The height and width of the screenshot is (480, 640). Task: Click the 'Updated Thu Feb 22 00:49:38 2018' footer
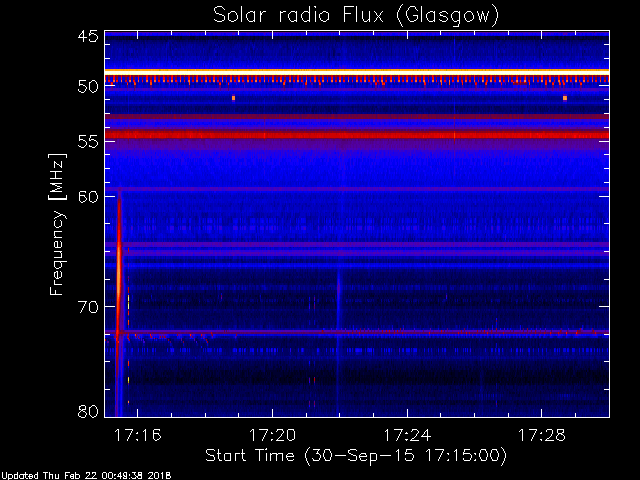click(86, 476)
